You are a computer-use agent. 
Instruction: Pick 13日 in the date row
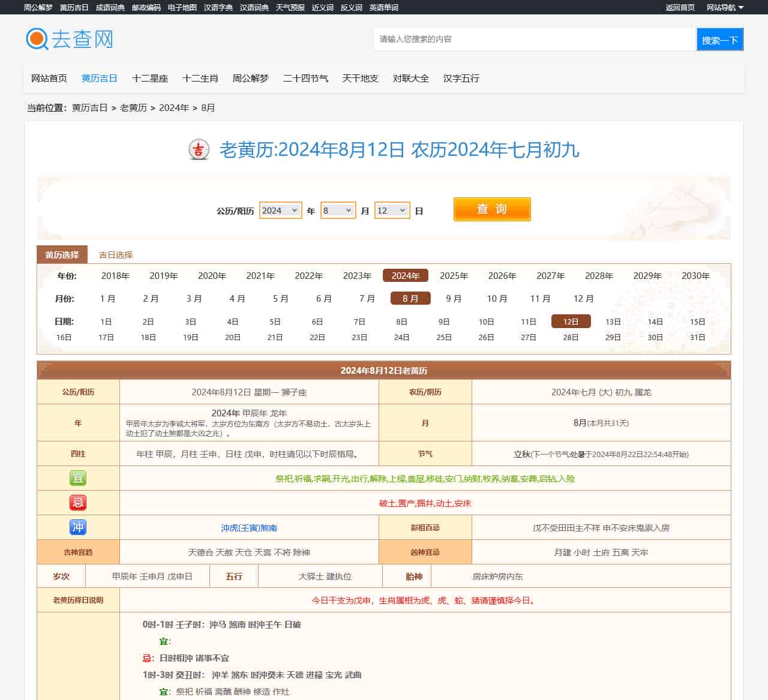tap(613, 322)
